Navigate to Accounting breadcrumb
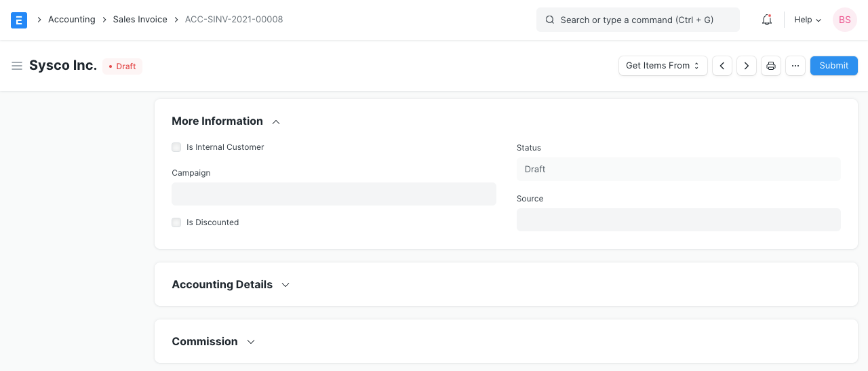Image resolution: width=868 pixels, height=371 pixels. pyautogui.click(x=71, y=20)
